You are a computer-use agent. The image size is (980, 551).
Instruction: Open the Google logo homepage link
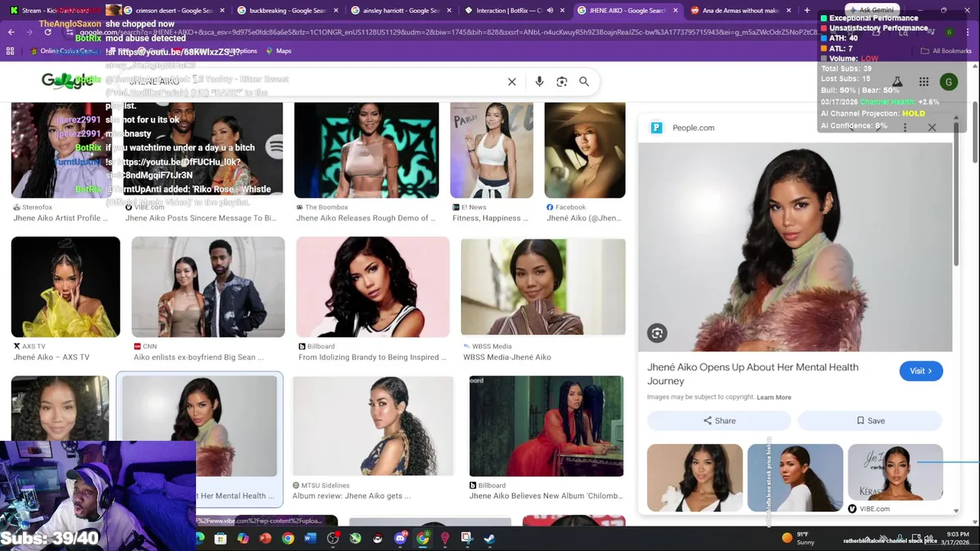coord(67,80)
